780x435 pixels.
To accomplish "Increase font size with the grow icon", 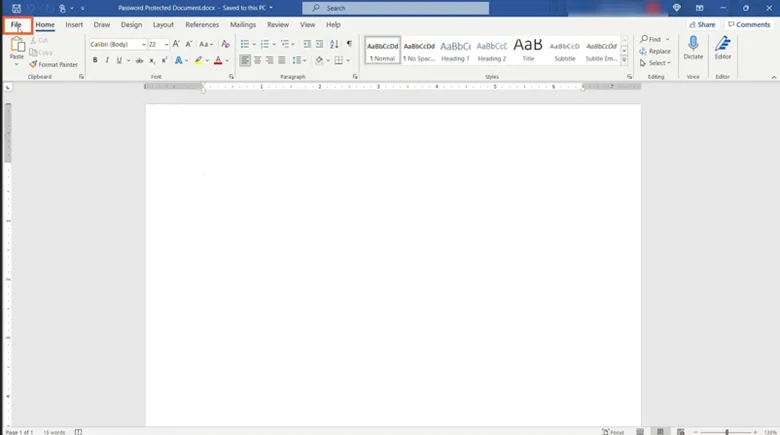I will pos(176,44).
